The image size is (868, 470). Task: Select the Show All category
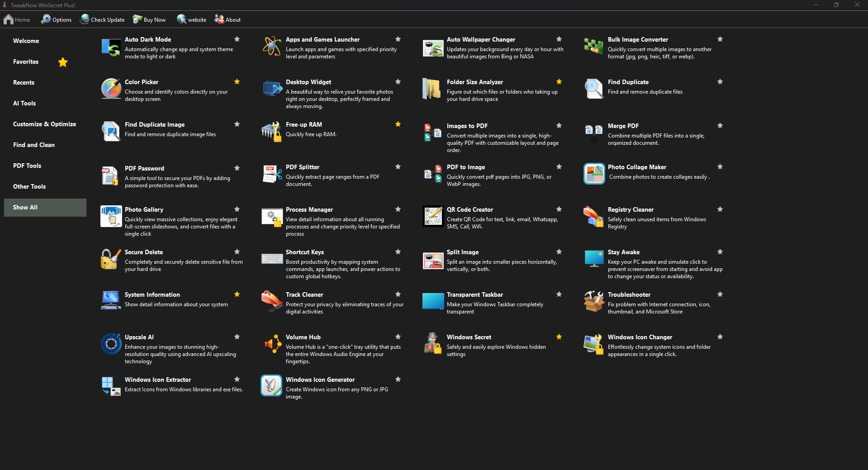[45, 208]
